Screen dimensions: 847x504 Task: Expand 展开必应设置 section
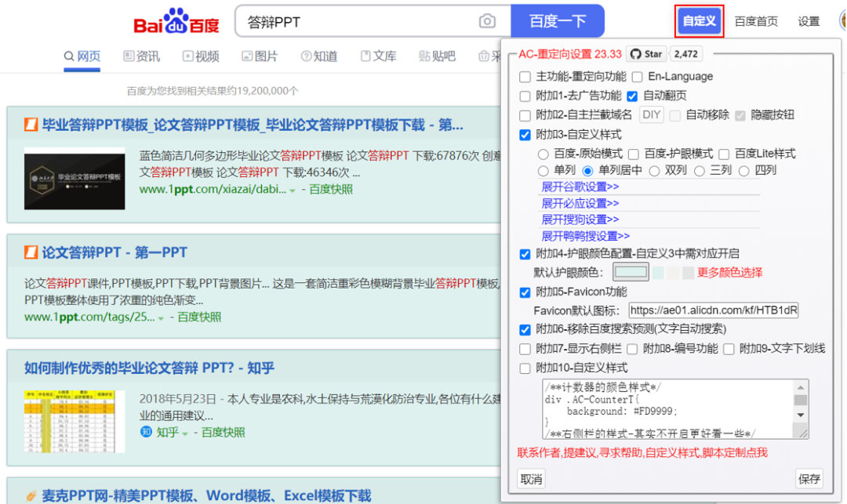[580, 203]
